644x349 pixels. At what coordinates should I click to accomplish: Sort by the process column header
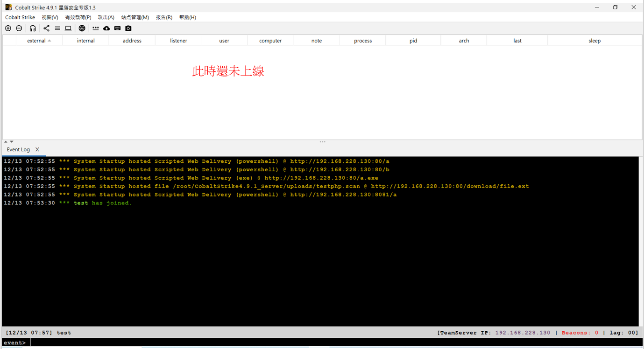(x=363, y=41)
